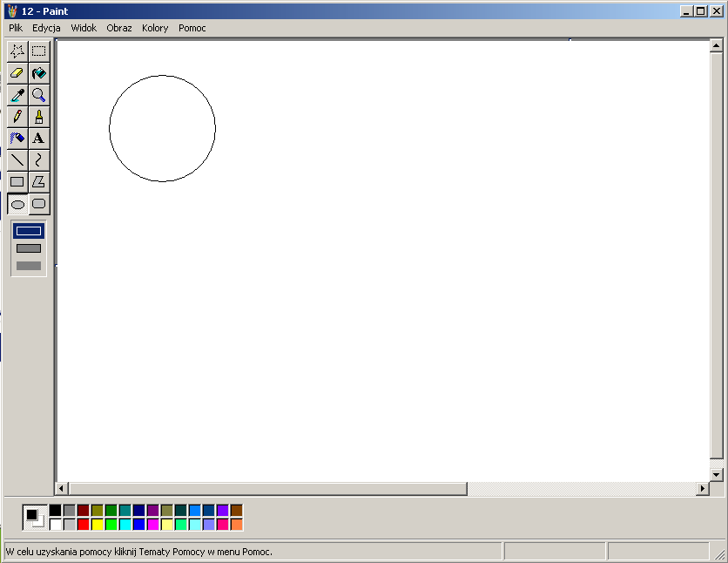The width and height of the screenshot is (728, 563).
Task: Select the Magnifier tool
Action: pyautogui.click(x=39, y=95)
